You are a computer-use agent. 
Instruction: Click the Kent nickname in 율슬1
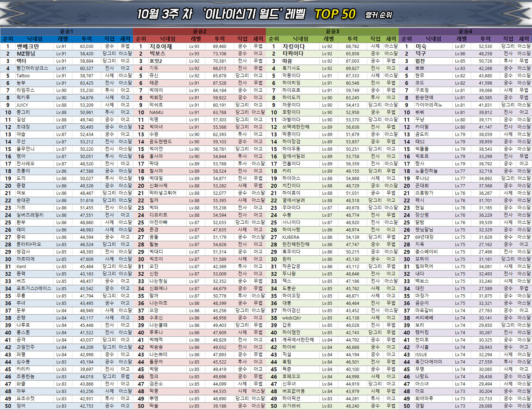[21, 267]
